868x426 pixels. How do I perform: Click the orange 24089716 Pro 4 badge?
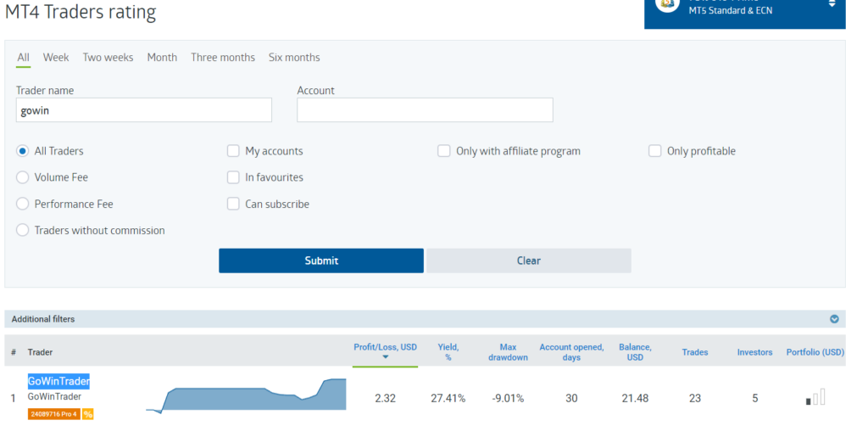(53, 414)
